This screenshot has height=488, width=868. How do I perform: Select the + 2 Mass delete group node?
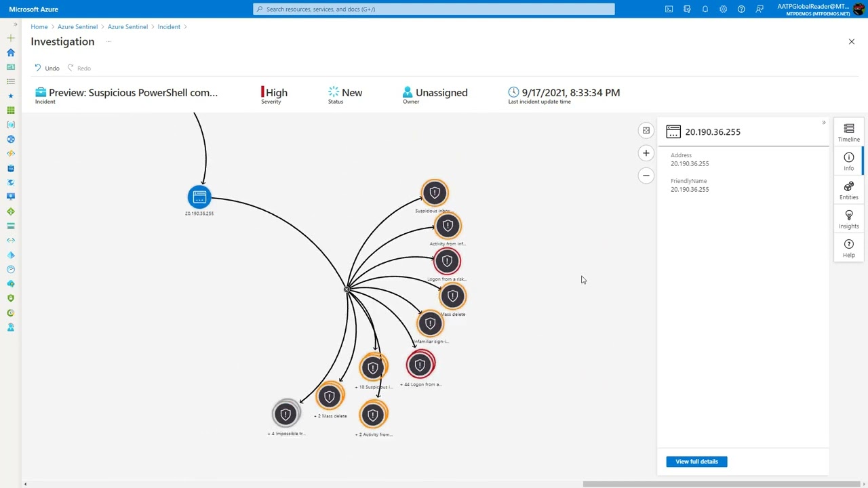[330, 397]
